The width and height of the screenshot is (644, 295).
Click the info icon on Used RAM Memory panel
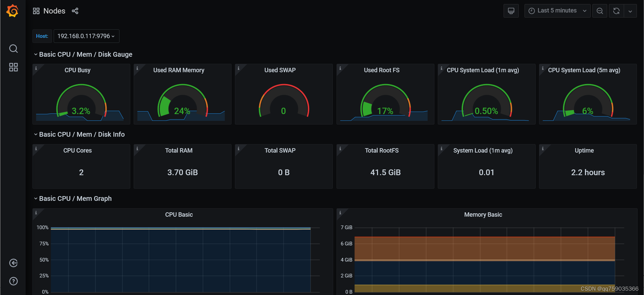pos(137,68)
